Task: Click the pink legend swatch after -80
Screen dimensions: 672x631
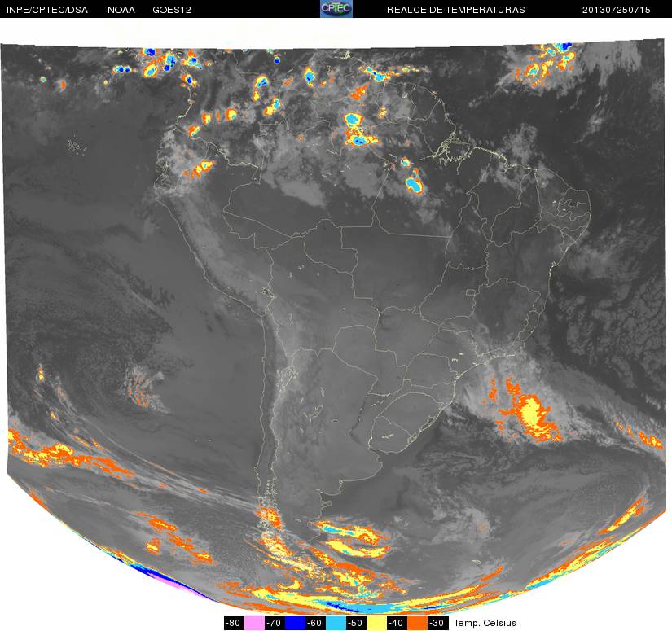Action: pos(254,623)
